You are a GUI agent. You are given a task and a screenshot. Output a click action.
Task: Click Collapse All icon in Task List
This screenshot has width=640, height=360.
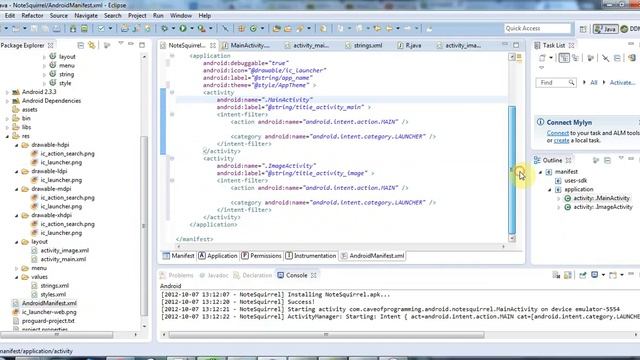pos(617,58)
